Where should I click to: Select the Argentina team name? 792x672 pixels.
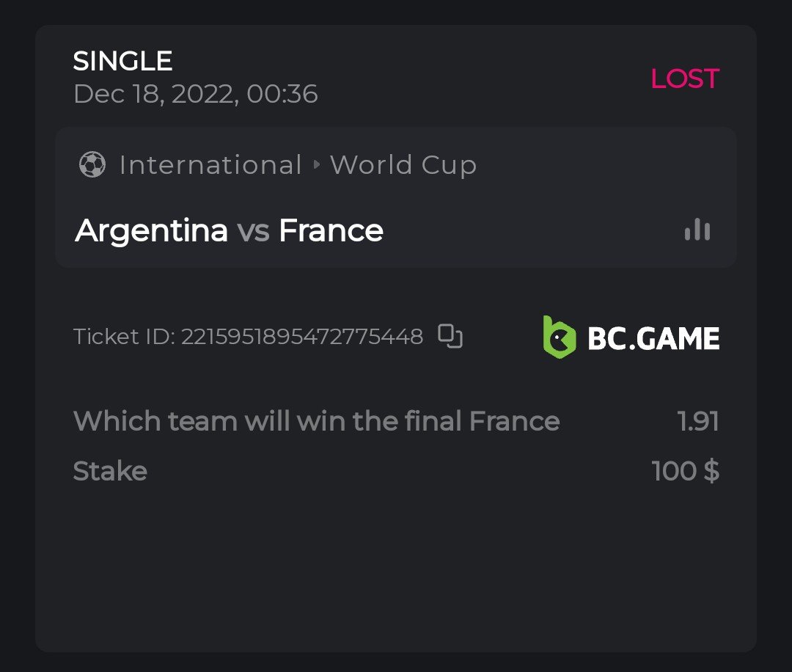tap(151, 230)
